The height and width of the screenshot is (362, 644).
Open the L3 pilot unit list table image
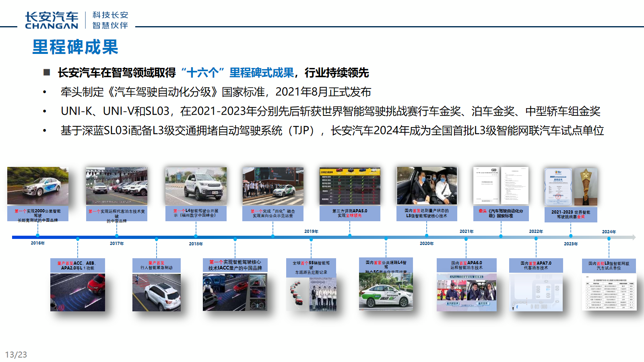[x=609, y=292]
